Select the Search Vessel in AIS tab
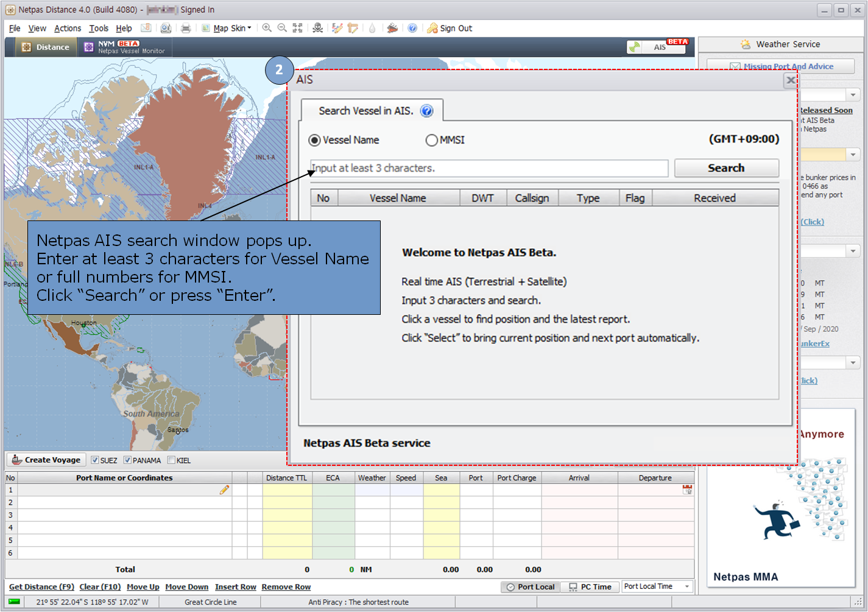Viewport: 868px width, 612px height. pyautogui.click(x=372, y=110)
